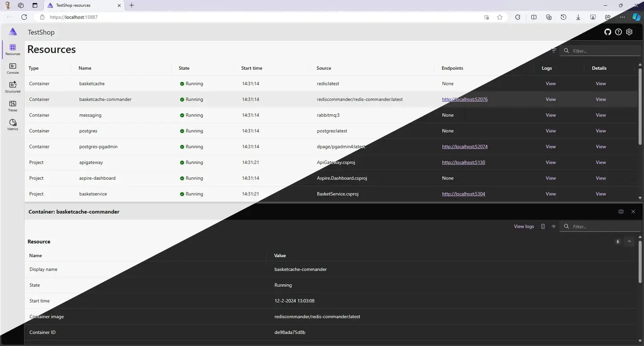
Task: Toggle split orientation of details panel
Action: [x=621, y=211]
